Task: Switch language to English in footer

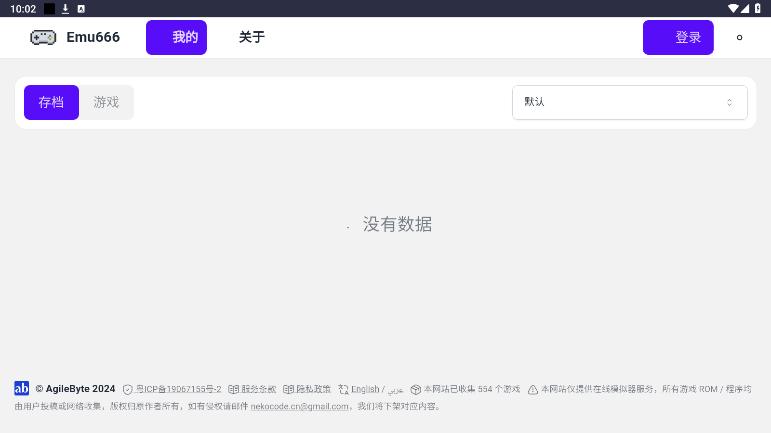Action: coord(365,389)
